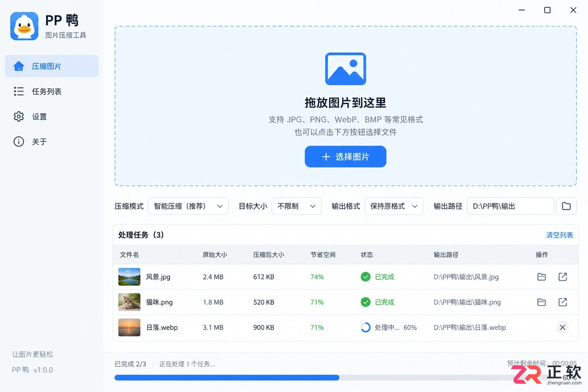The image size is (588, 392).
Task: Click the 原始大小 column header
Action: pos(215,255)
